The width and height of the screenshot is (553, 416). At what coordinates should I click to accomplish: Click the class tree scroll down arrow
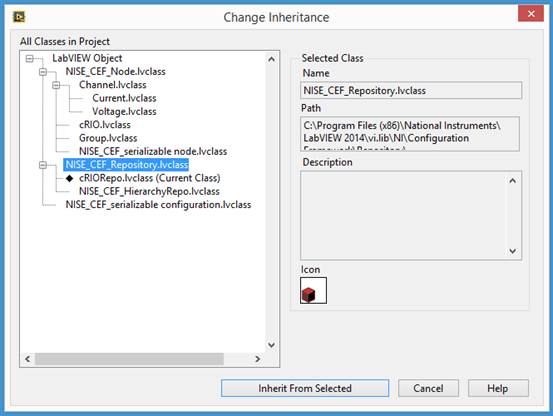coord(271,345)
